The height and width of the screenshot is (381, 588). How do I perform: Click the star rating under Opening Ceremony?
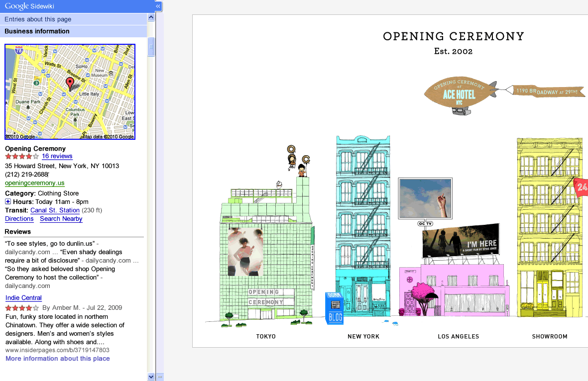[22, 156]
